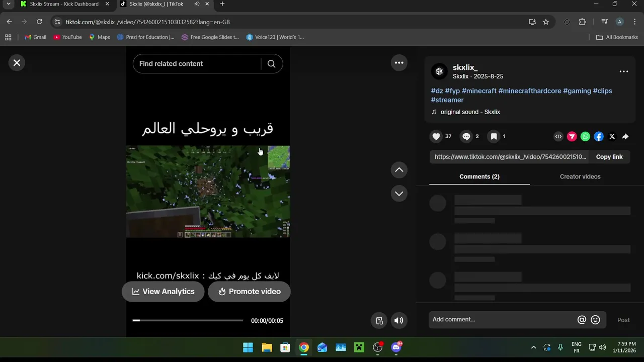Screen dimensions: 644x362
Task: Open a new browser tab
Action: pyautogui.click(x=222, y=4)
